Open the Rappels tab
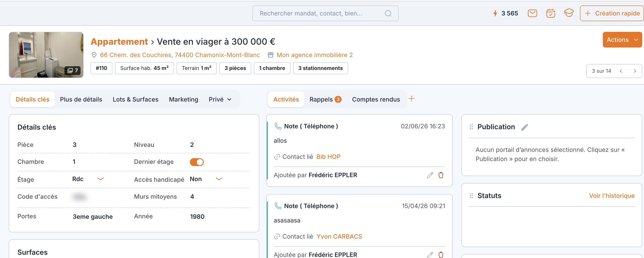Screen dimensions: 644x258 coord(325,99)
